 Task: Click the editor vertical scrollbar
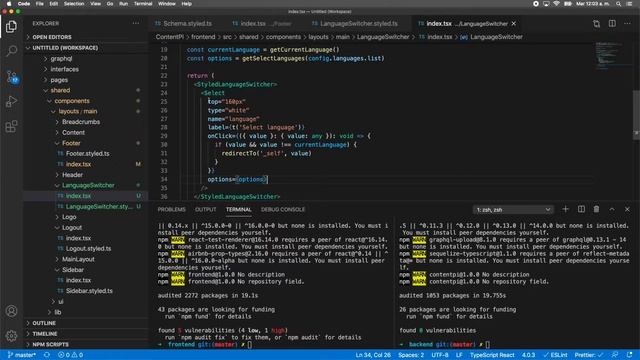[636, 115]
